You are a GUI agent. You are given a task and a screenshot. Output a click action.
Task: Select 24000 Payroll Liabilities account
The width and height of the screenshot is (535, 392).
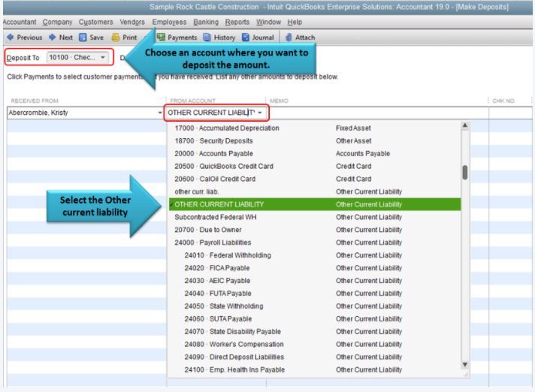pos(314,243)
